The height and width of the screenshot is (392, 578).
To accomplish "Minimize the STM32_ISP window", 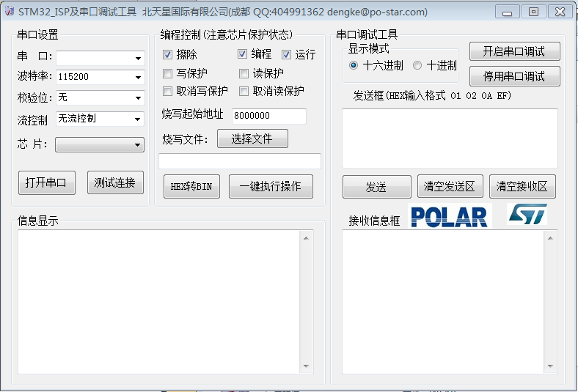I will (508, 12).
